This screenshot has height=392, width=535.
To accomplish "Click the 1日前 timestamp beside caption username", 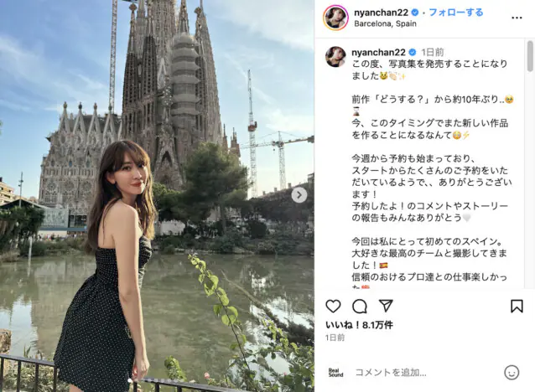I will [433, 52].
